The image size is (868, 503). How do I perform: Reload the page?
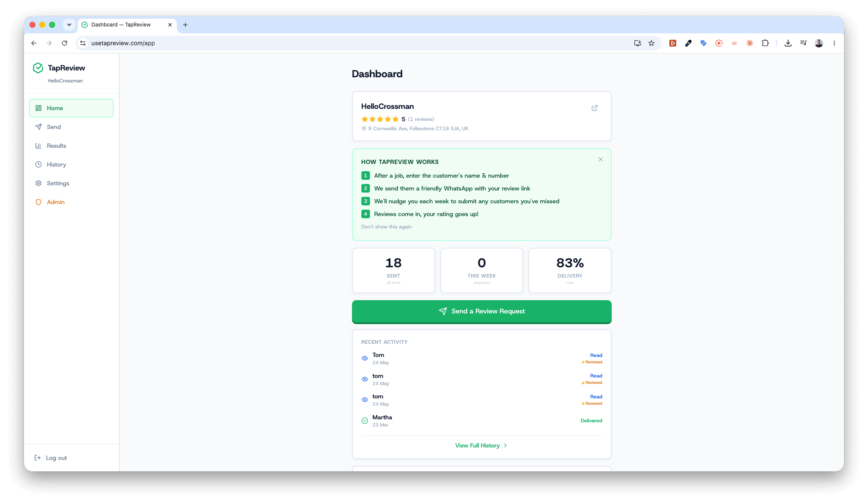point(65,43)
